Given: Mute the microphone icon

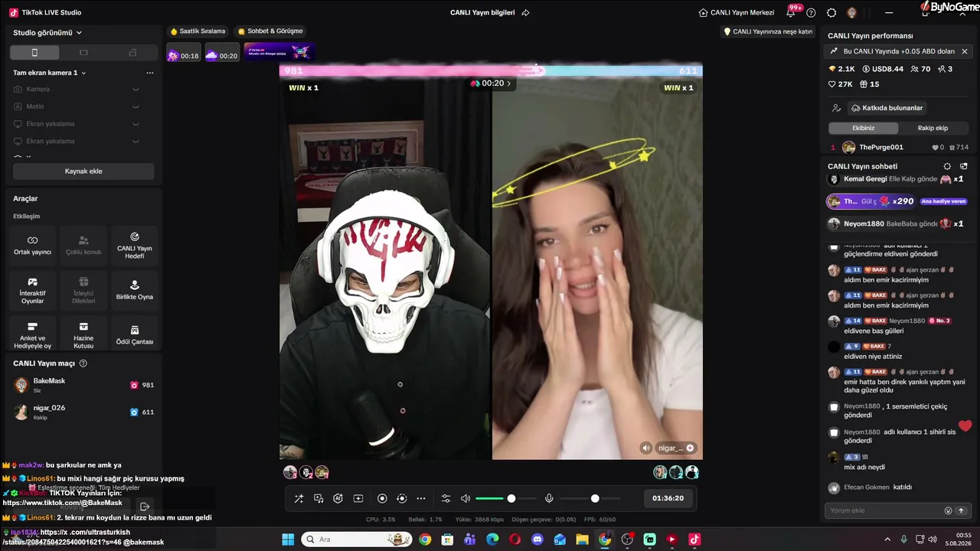Looking at the screenshot, I should (x=549, y=498).
